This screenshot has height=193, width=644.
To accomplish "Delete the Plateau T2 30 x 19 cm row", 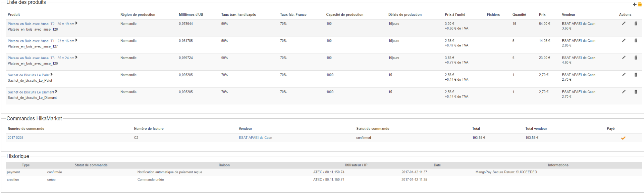I will (636, 24).
